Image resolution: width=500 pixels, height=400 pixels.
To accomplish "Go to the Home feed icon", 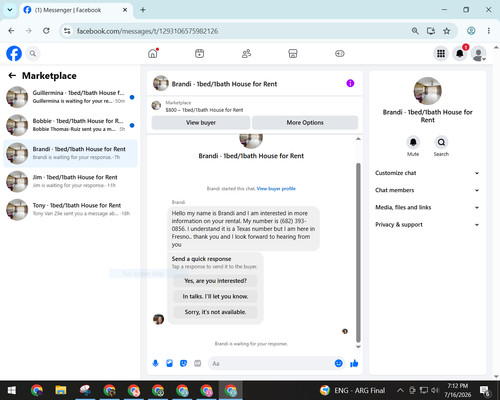I will click(x=153, y=53).
